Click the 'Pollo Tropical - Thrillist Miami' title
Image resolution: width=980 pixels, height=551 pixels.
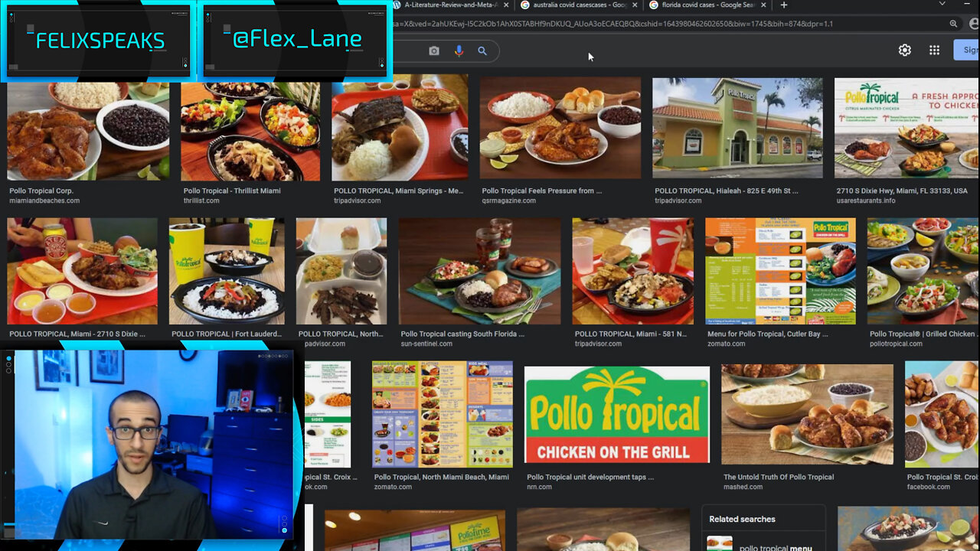(232, 191)
